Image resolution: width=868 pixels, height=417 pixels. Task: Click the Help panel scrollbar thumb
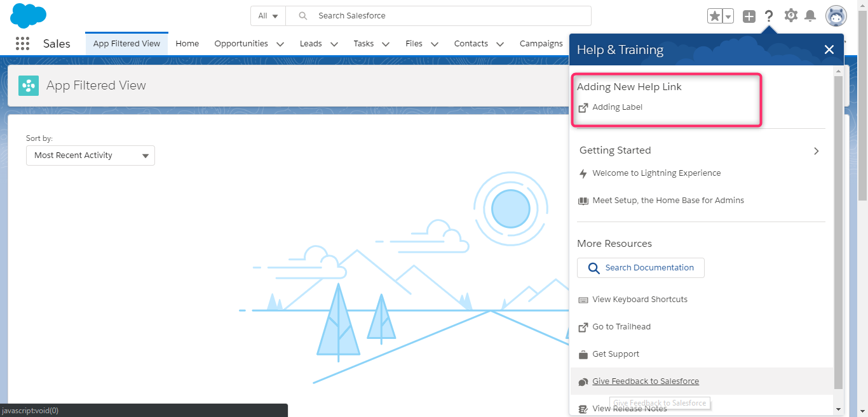[x=838, y=232]
